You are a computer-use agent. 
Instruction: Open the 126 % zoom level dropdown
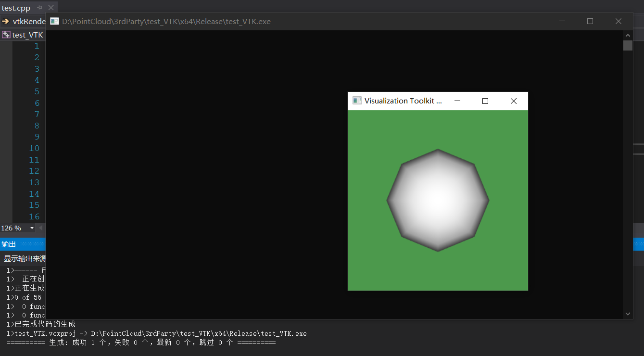click(x=32, y=228)
